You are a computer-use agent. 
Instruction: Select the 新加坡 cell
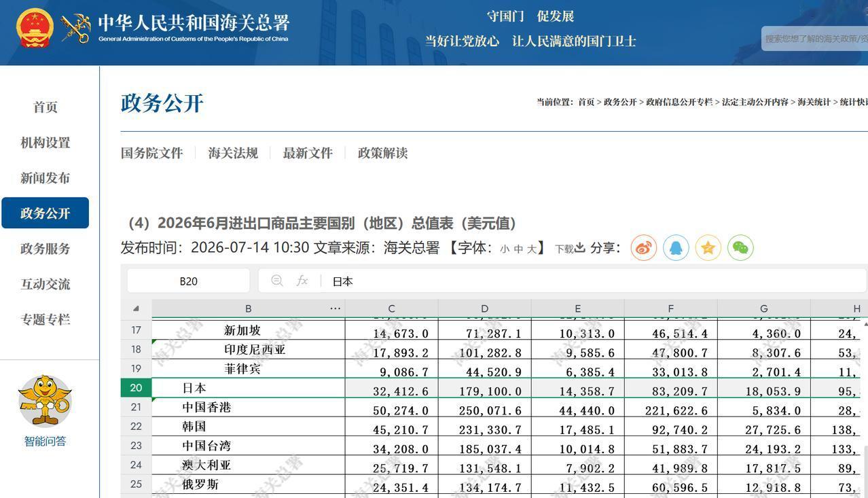pyautogui.click(x=248, y=330)
